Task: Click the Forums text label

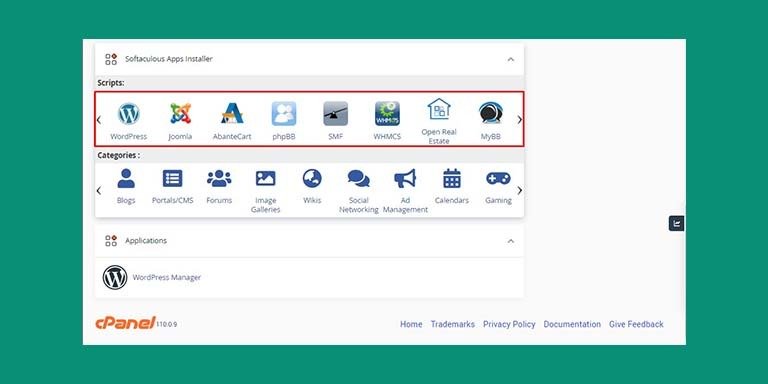Action: pos(219,200)
